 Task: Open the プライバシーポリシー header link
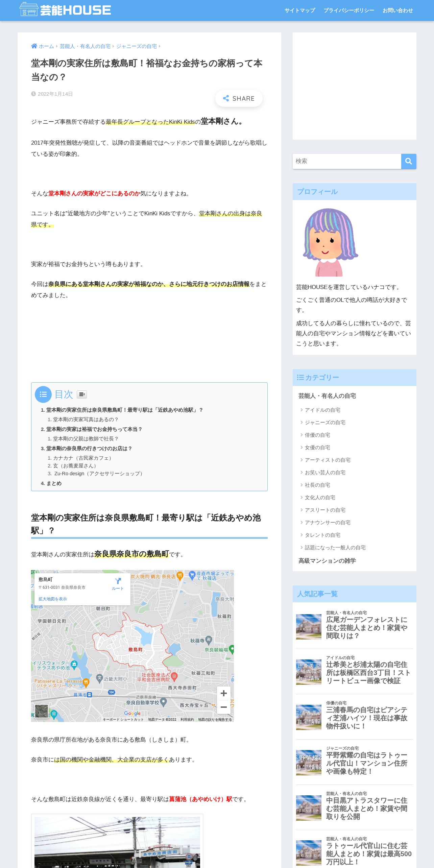click(349, 10)
